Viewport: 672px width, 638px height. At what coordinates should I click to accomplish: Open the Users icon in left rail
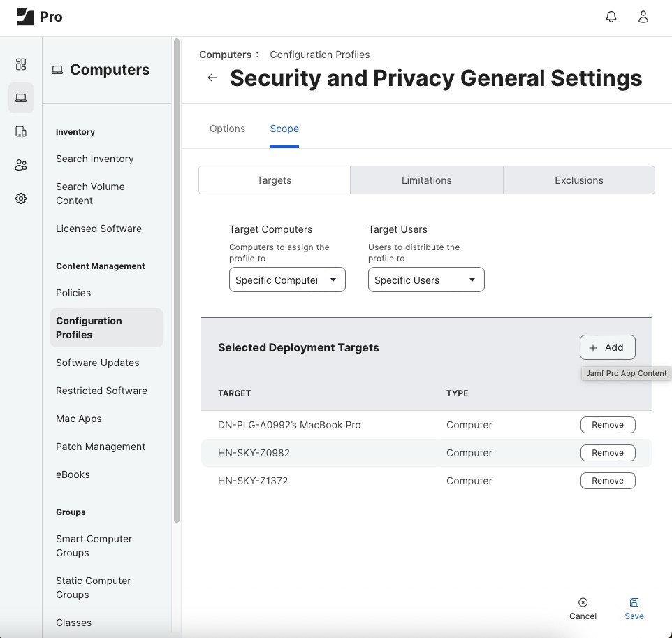coord(21,165)
